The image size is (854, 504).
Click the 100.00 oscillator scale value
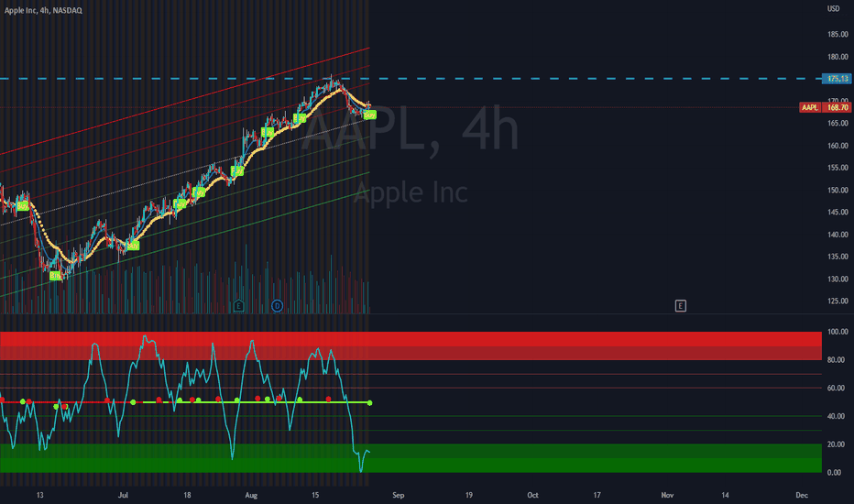coord(838,332)
